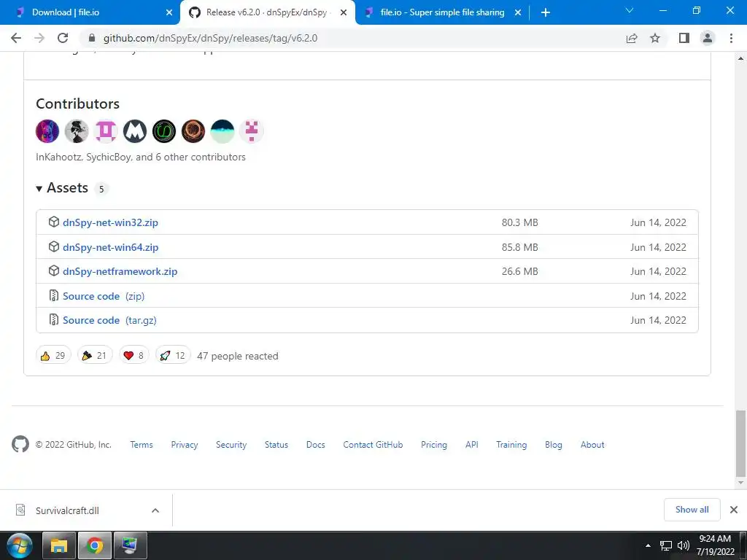This screenshot has height=560, width=747.
Task: Go back to the previous page
Action: coord(16,38)
